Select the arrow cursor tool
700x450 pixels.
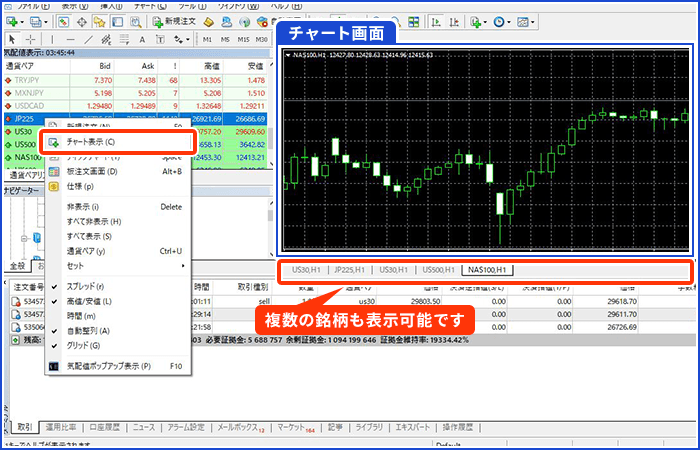[12, 39]
